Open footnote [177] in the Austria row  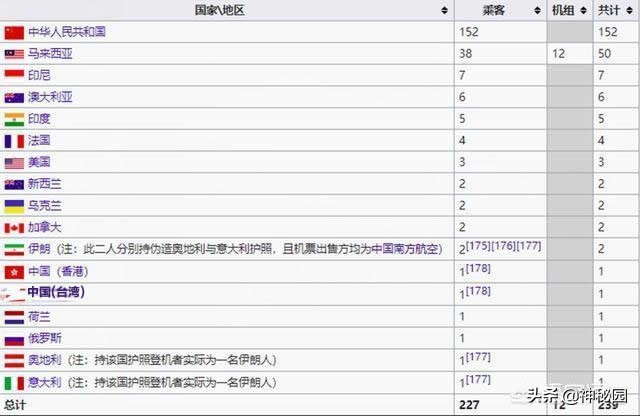475,357
